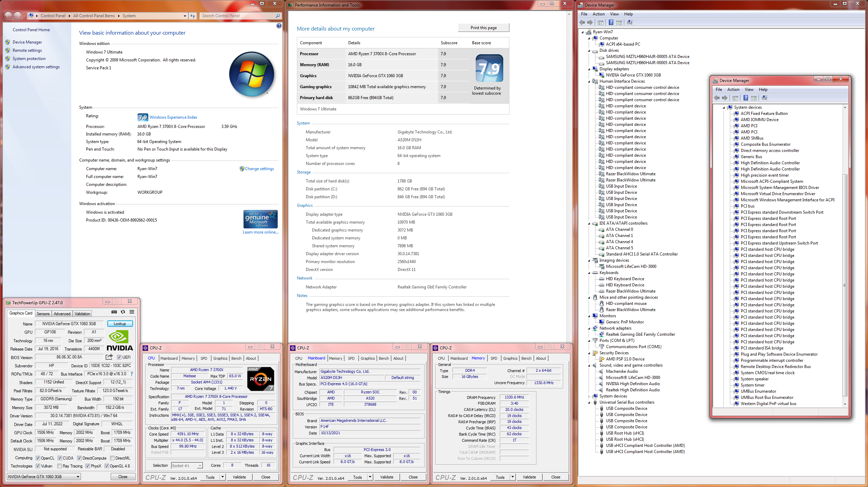Open the Windows Experience Index link
Image resolution: width=868 pixels, height=487 pixels.
[173, 117]
